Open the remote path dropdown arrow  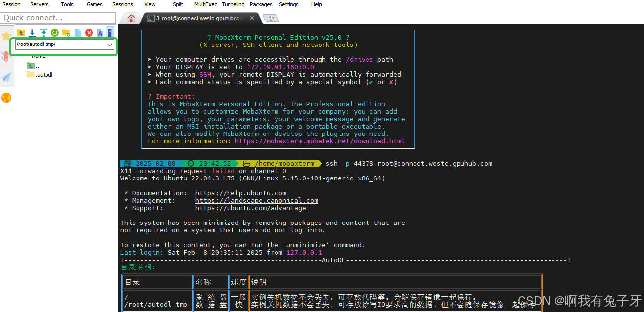110,45
